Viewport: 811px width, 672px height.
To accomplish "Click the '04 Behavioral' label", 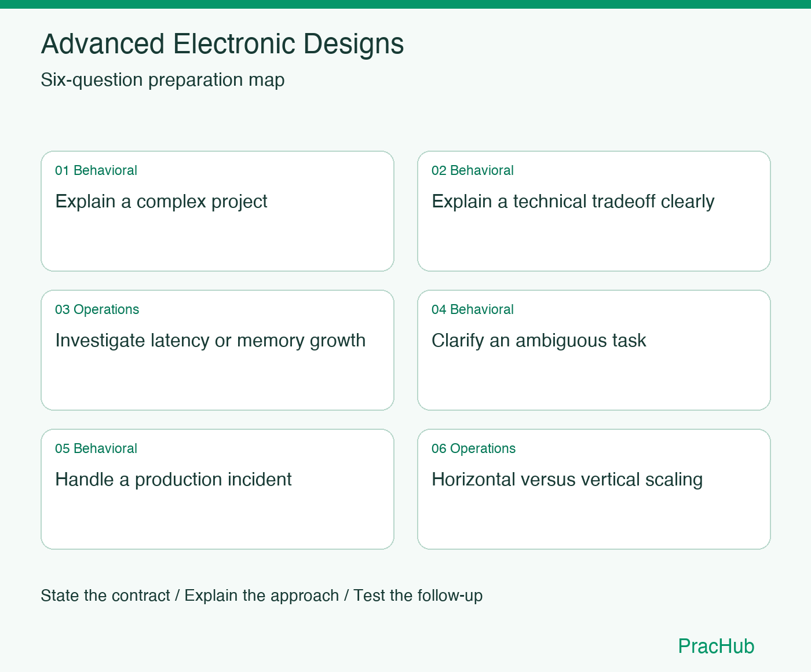I will click(x=473, y=309).
